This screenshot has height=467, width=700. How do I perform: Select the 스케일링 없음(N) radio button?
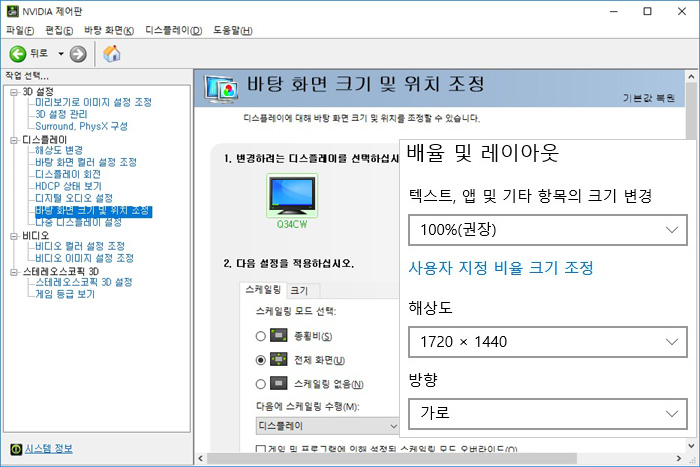pos(261,384)
